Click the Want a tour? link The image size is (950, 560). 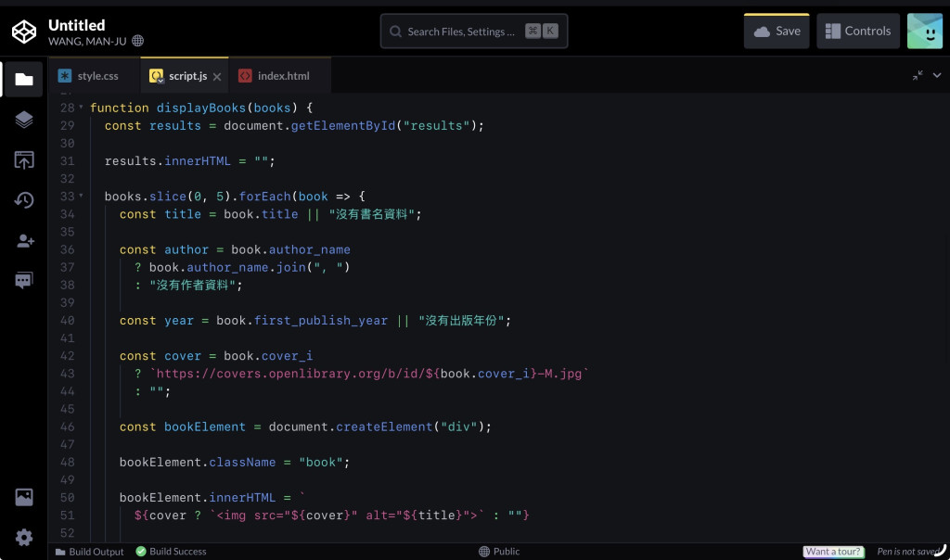[833, 552]
